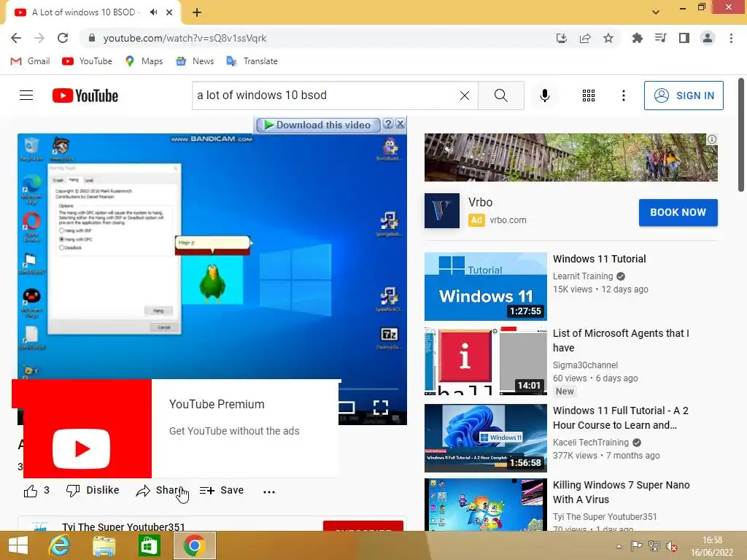Open the YouTube guide hamburger menu
Screen dimensions: 747x560
[26, 96]
